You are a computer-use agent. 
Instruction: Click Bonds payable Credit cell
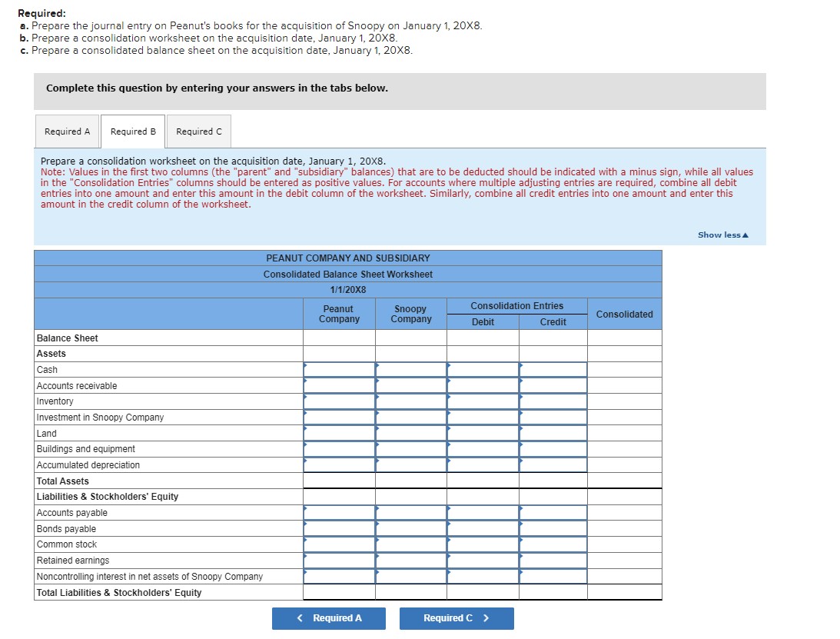tap(553, 528)
